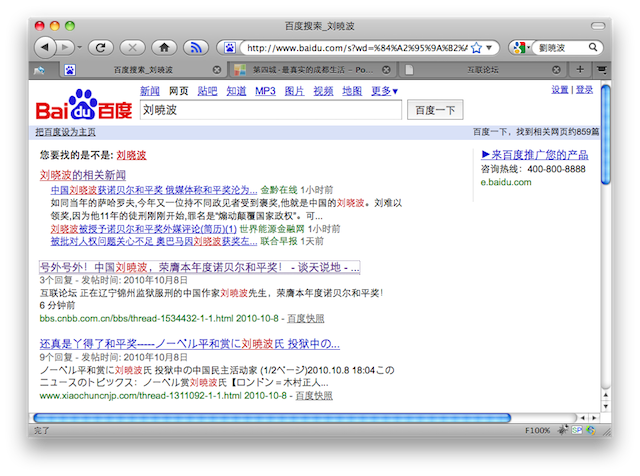Switch to the 互联论坛 tab
This screenshot has width=640, height=476.
pyautogui.click(x=482, y=70)
